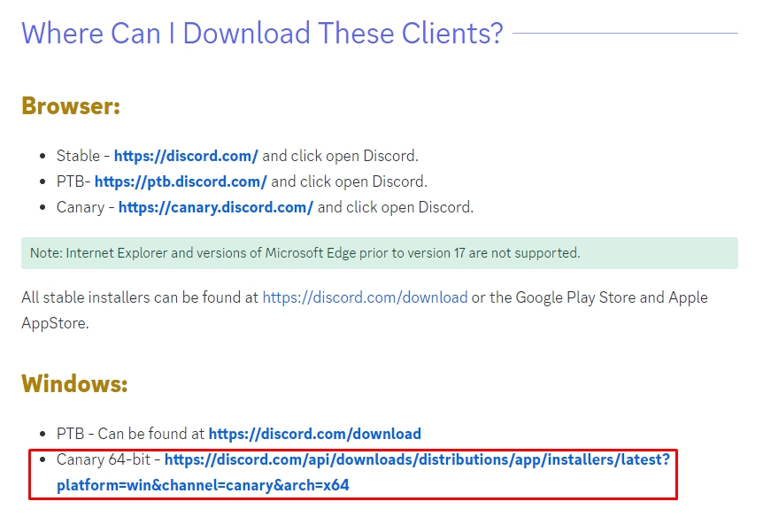The width and height of the screenshot is (763, 532).
Task: Open PTB Windows download link
Action: pos(315,434)
